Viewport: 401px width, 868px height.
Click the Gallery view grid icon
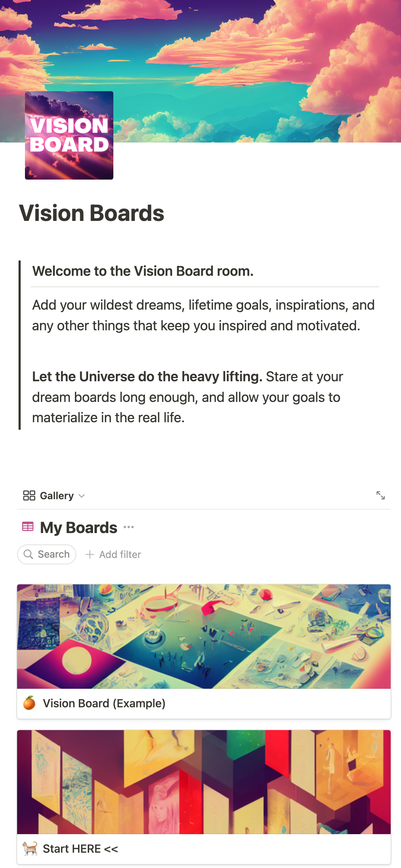[29, 496]
